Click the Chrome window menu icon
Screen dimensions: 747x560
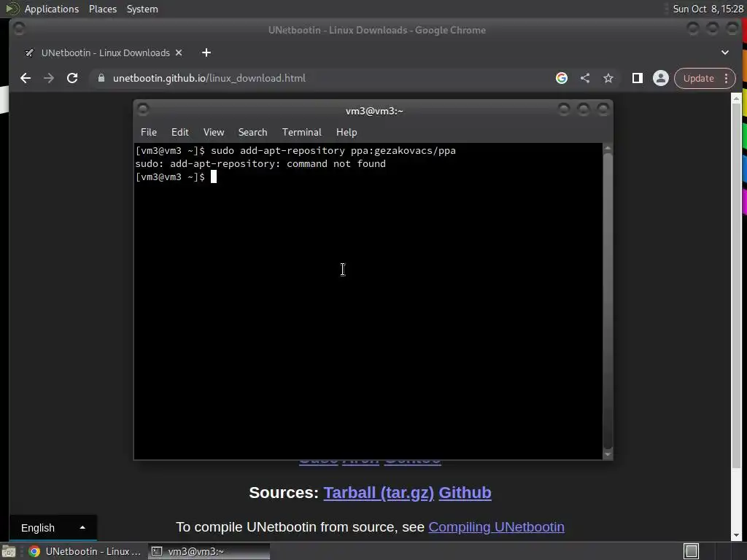(19, 29)
